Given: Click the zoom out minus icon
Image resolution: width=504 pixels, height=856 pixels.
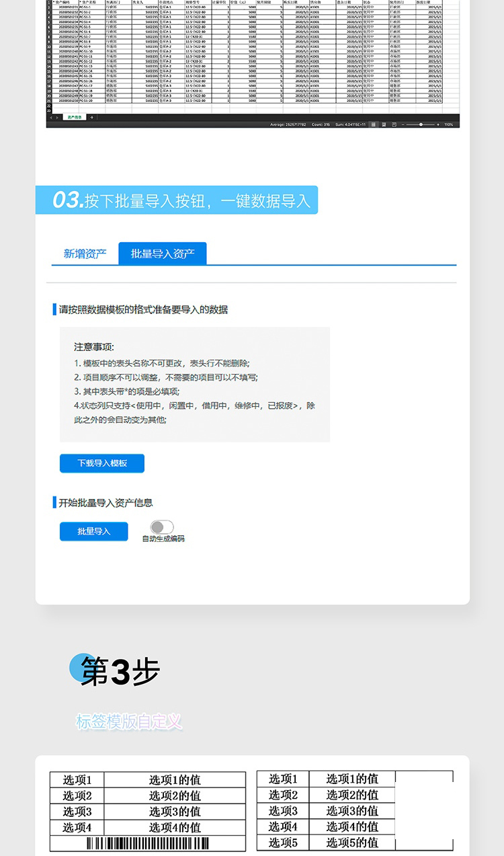Looking at the screenshot, I should pyautogui.click(x=403, y=124).
